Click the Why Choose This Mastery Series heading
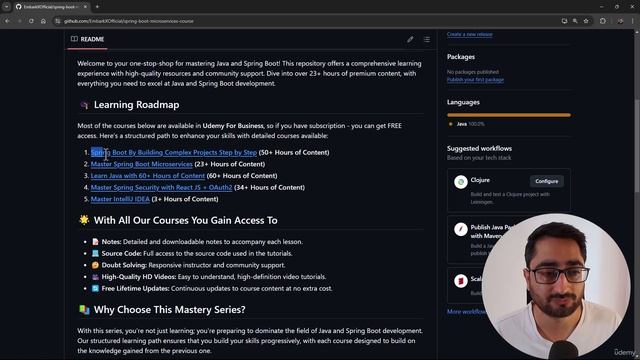Image resolution: width=640 pixels, height=360 pixels. tap(169, 309)
